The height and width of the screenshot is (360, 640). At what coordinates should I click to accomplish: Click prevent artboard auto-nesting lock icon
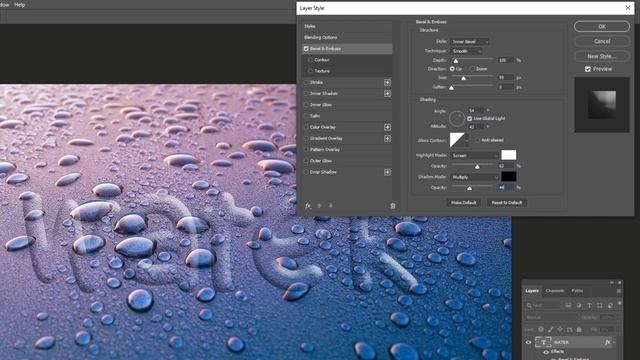tap(570, 329)
